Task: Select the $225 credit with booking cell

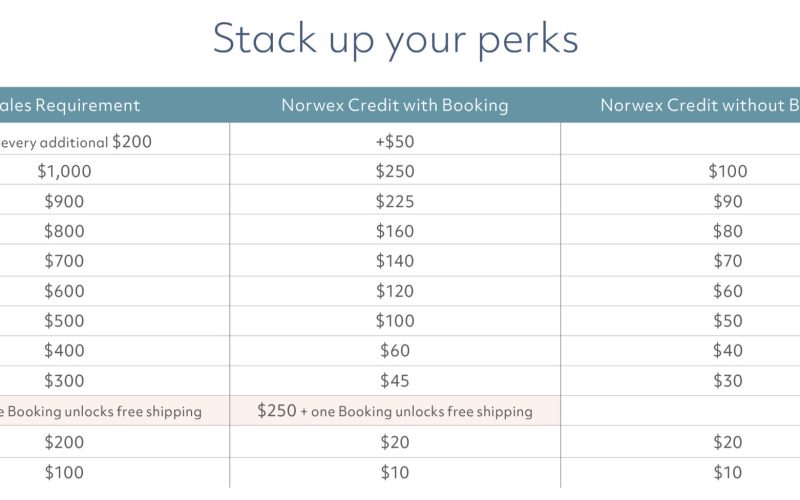Action: click(394, 201)
